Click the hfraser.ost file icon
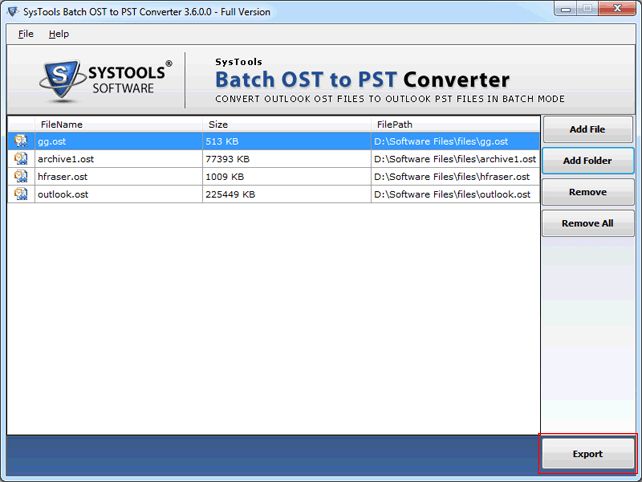The height and width of the screenshot is (482, 642). pos(21,176)
